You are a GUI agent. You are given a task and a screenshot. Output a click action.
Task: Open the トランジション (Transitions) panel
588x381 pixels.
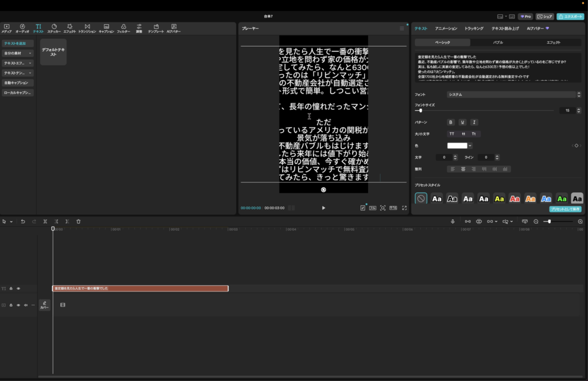(87, 28)
